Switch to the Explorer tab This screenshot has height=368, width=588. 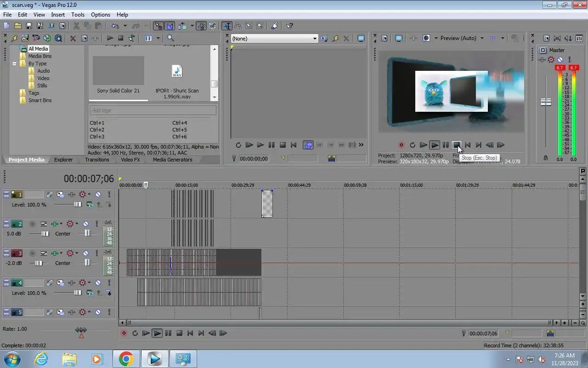pos(63,160)
